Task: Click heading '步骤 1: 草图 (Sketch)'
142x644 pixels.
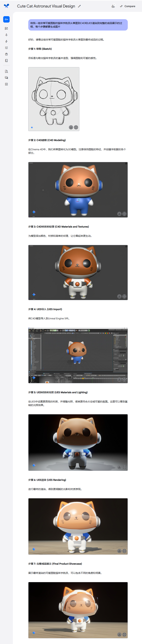Action: pos(40,49)
